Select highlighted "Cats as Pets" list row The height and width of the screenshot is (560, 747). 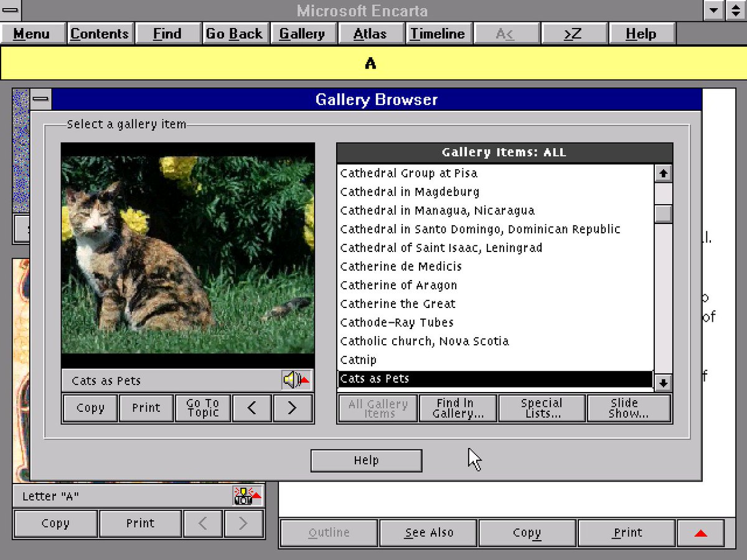[496, 378]
